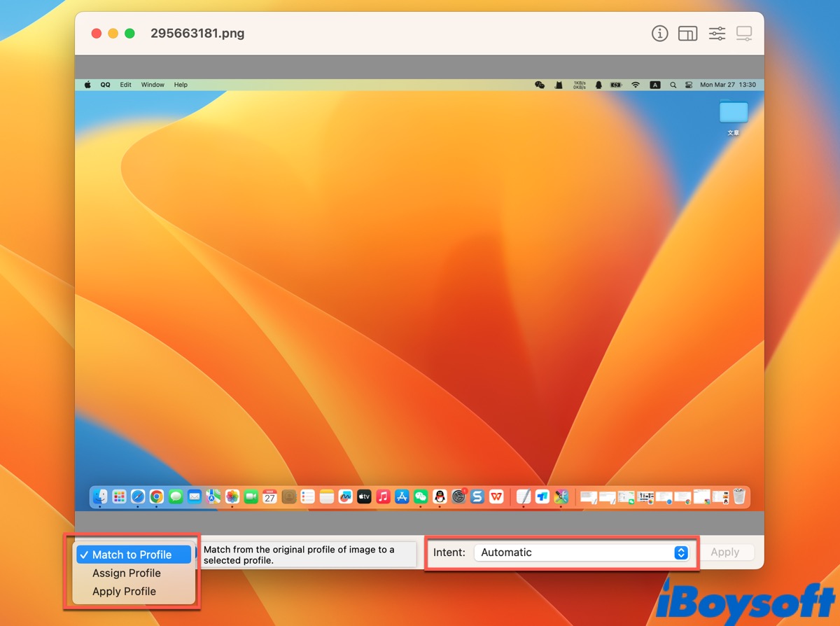Image resolution: width=840 pixels, height=626 pixels.
Task: Click Launchpad icon in the pictured Dock
Action: (119, 496)
